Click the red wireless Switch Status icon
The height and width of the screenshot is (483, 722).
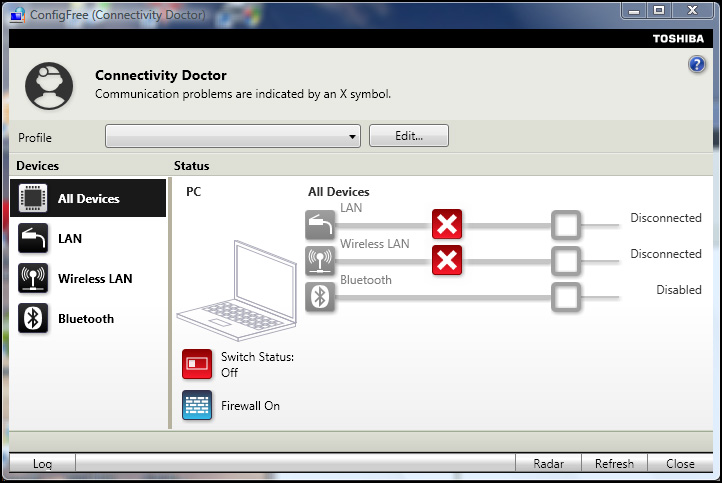click(x=197, y=364)
